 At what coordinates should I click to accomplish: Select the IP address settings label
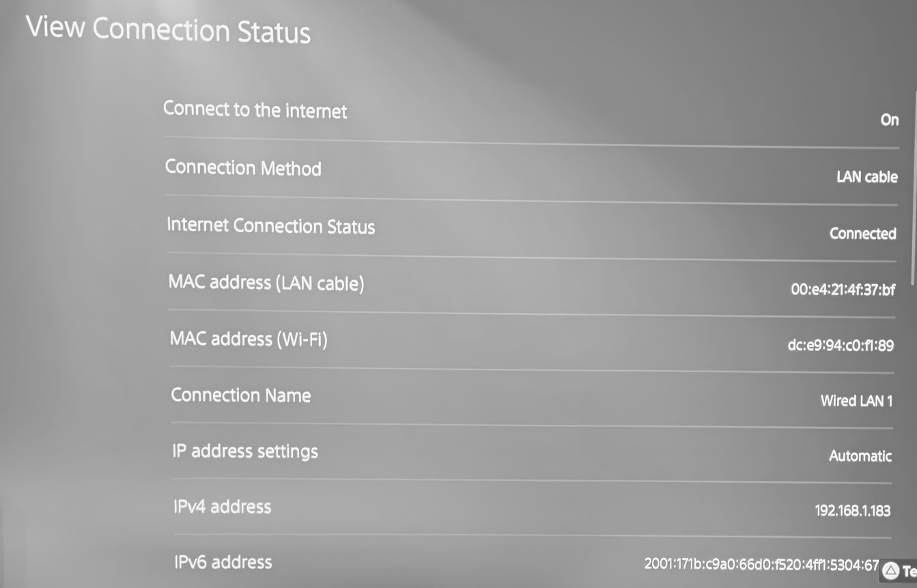point(244,451)
